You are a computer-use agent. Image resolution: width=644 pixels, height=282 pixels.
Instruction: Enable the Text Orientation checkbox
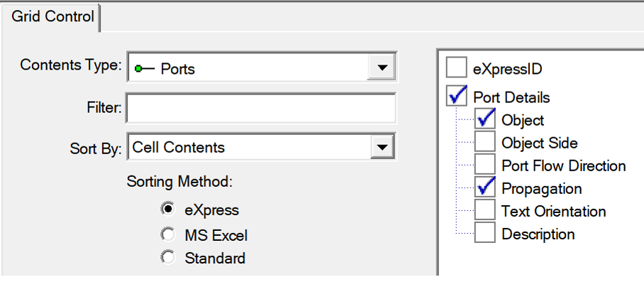coord(485,210)
